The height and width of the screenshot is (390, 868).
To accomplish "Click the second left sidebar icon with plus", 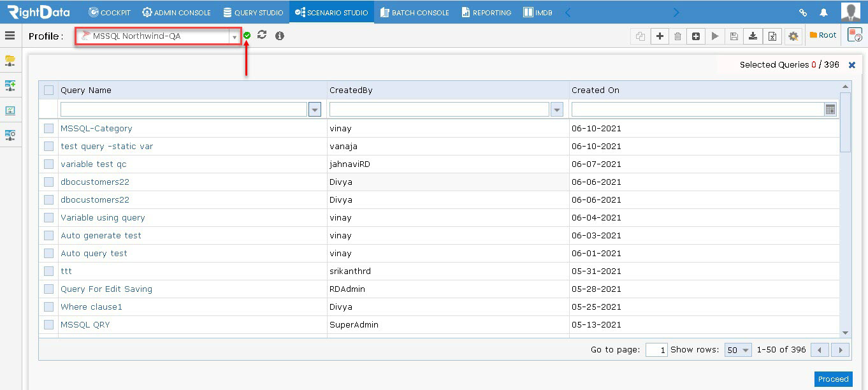I will pyautogui.click(x=10, y=85).
